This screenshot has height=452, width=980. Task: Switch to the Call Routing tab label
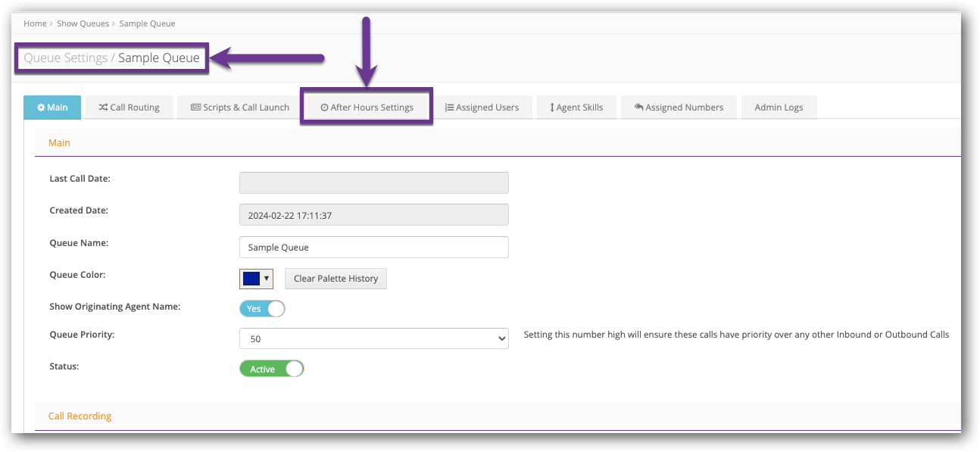pos(135,108)
